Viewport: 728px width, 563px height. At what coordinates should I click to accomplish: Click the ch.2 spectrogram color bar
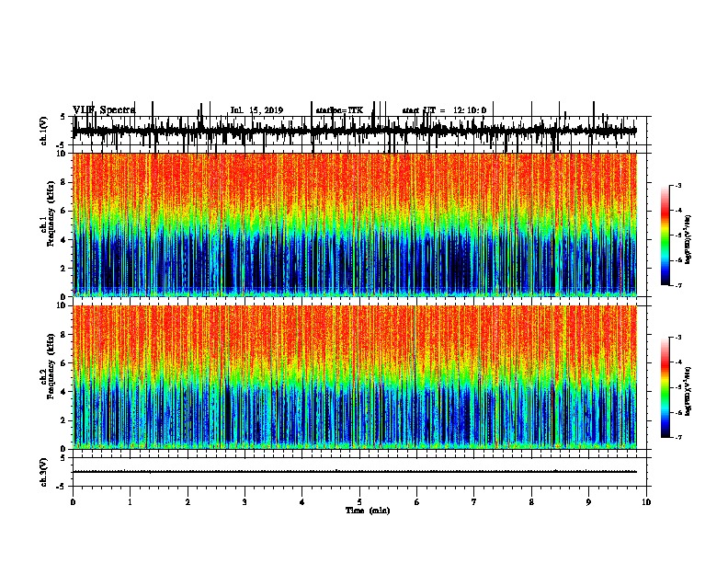click(665, 387)
